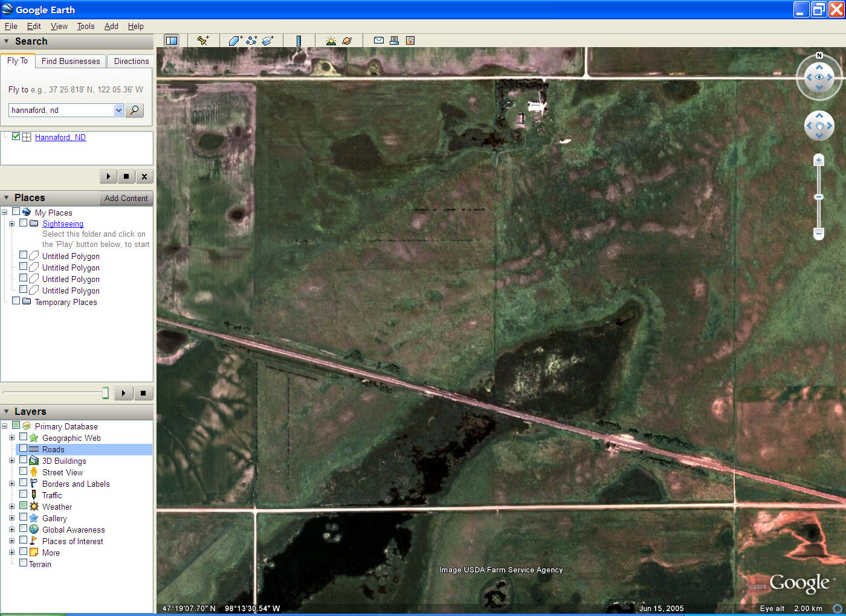Check the Temporary Places checkbox

coord(16,301)
